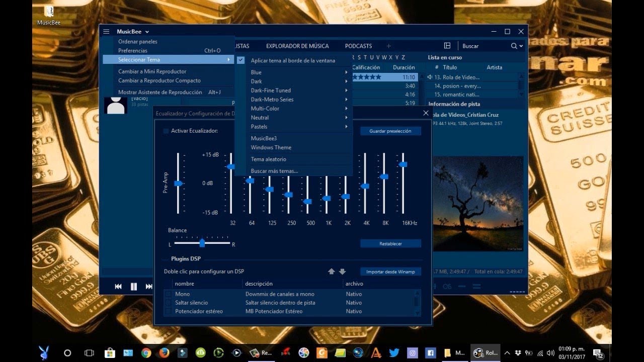Viewport: 644px width, 362px height.
Task: Pause playback in MusicBee
Action: [134, 287]
